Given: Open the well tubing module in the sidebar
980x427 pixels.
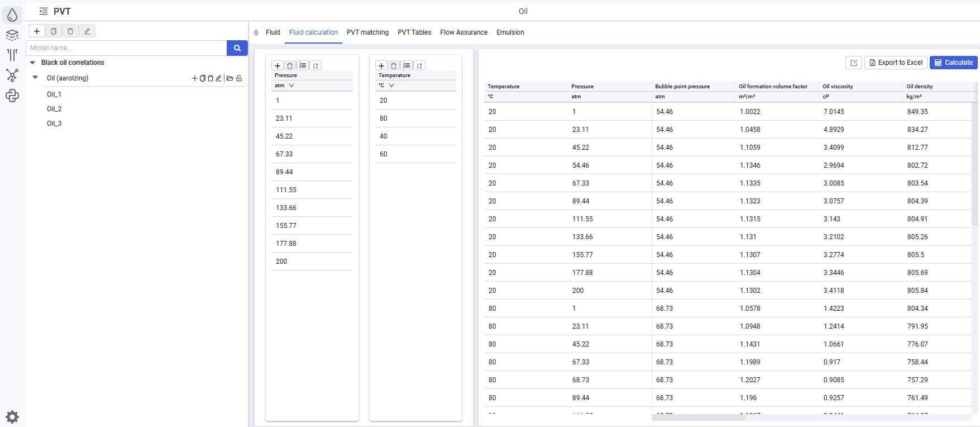Looking at the screenshot, I should pyautogui.click(x=12, y=55).
